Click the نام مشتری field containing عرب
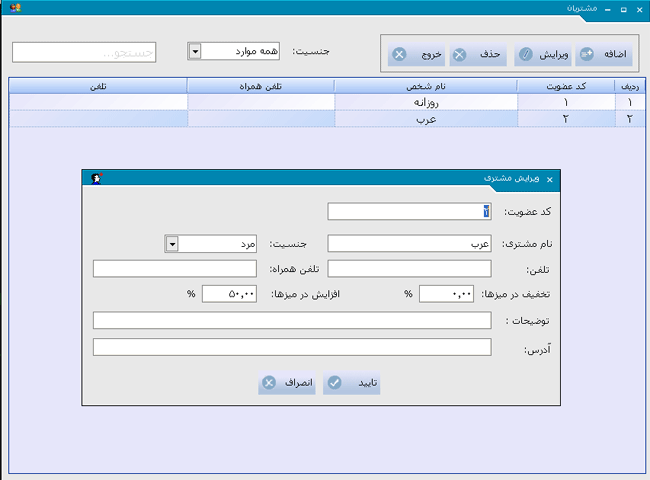The image size is (650, 480). coord(410,243)
